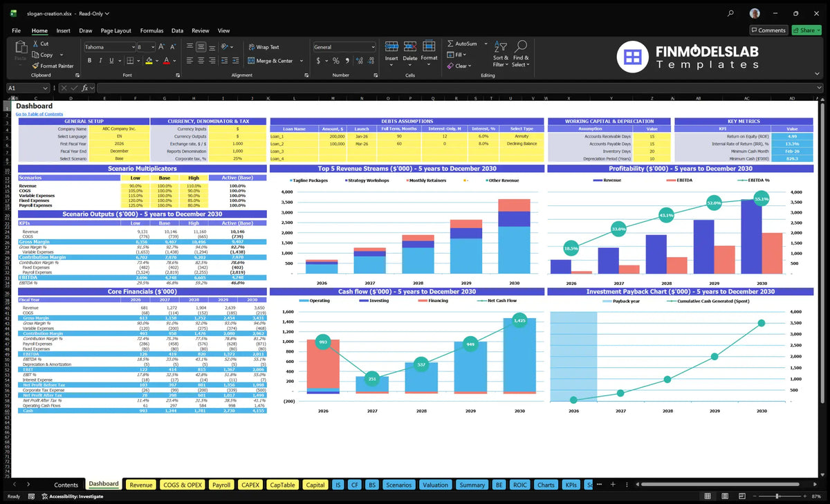Switch to the Formulas tab
Viewport: 830px width, 504px height.
click(x=151, y=30)
